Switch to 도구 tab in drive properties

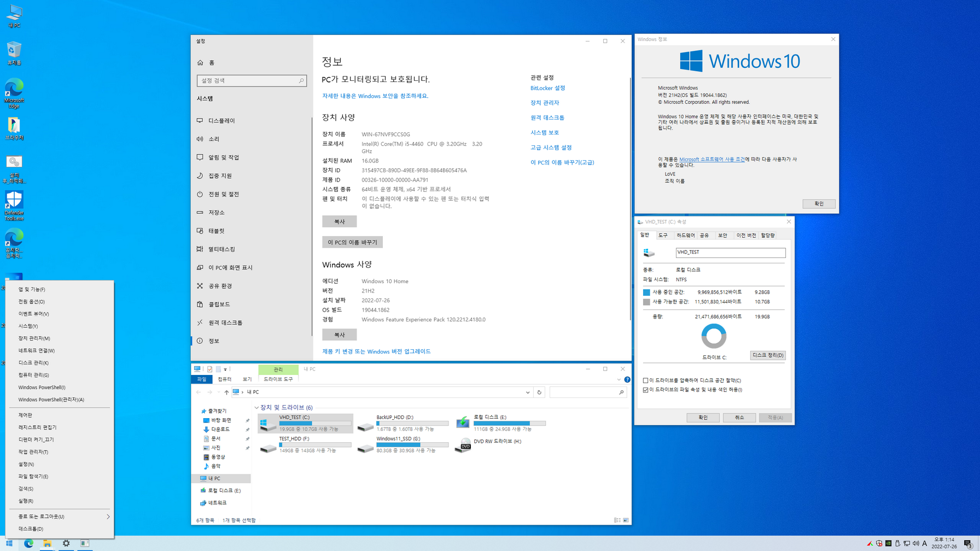coord(663,236)
